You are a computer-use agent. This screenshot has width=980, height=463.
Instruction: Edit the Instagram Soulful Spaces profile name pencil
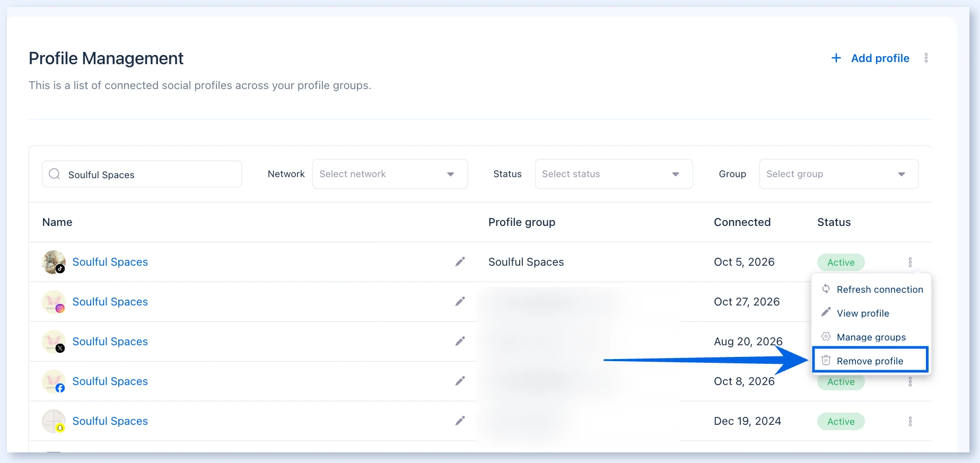tap(460, 301)
